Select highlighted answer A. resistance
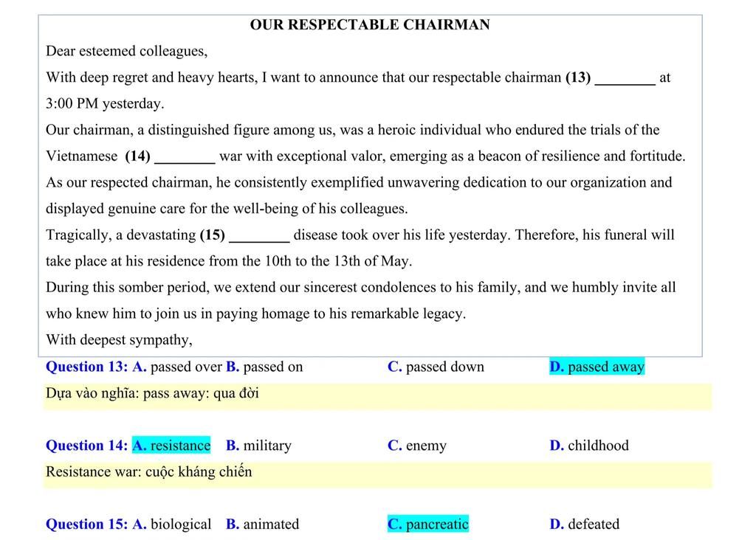Image resolution: width=756 pixels, height=540 pixels. (x=171, y=446)
